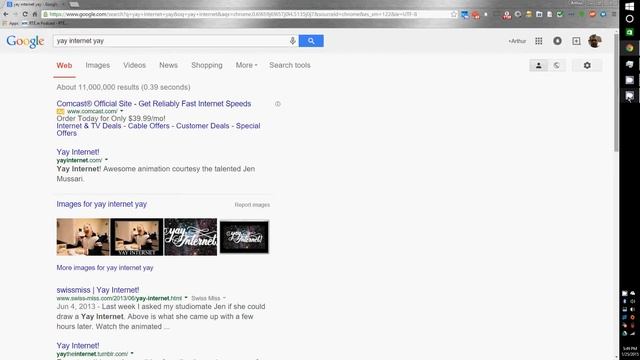This screenshot has height=360, width=640.
Task: Switch to Videos results tab
Action: pyautogui.click(x=134, y=65)
